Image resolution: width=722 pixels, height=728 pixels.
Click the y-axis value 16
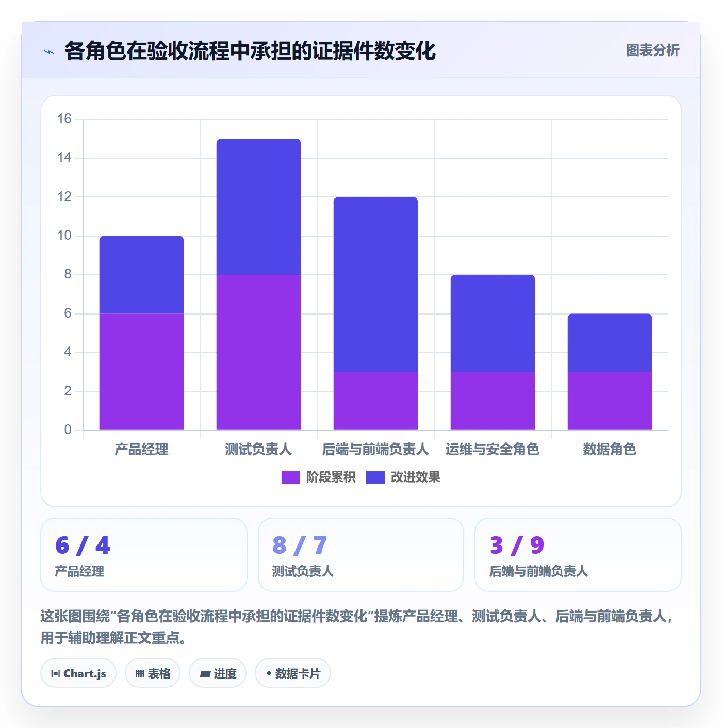coord(64,119)
